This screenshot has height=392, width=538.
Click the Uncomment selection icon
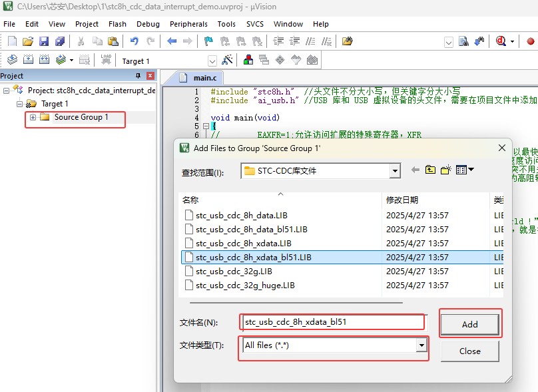[x=326, y=41]
